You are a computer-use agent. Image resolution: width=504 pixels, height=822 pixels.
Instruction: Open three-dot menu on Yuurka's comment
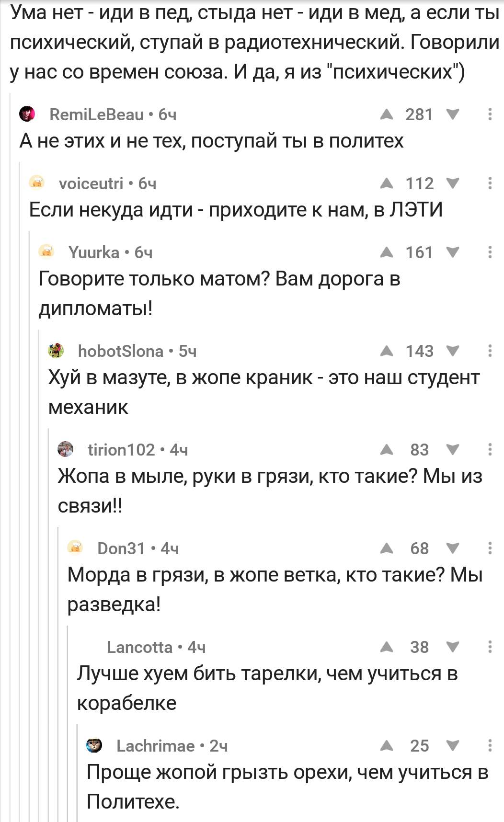point(490,252)
